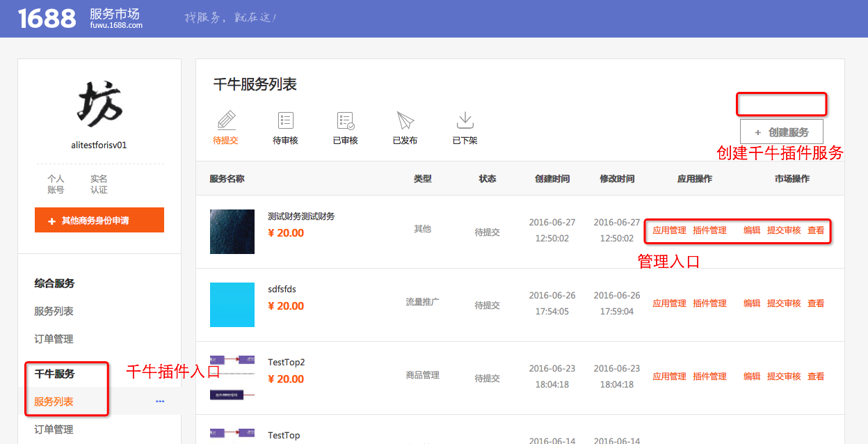
Task: Click 提交审核 for TestTop2
Action: coord(784,376)
